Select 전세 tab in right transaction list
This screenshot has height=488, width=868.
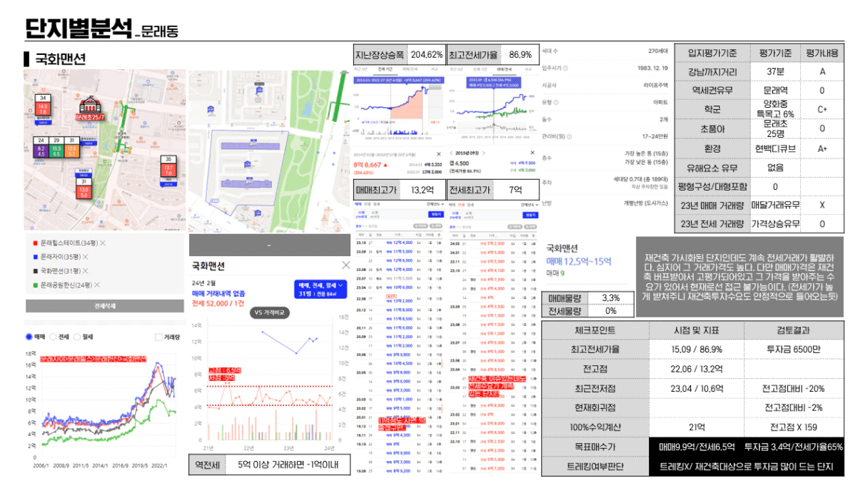click(461, 205)
